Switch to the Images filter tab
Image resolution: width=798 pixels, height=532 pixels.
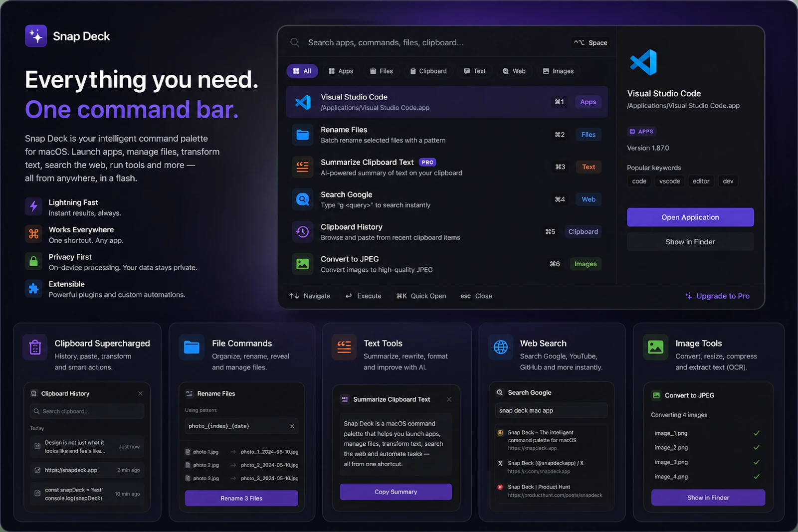(558, 71)
